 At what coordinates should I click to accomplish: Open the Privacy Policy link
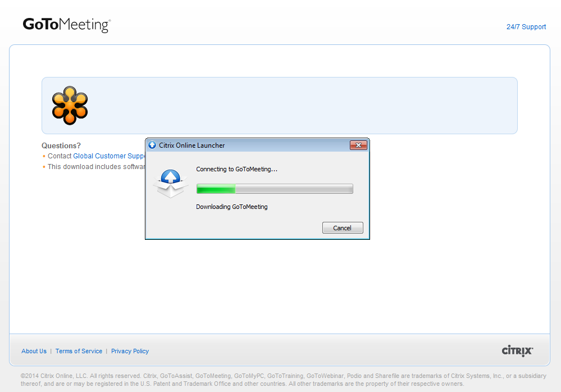pyautogui.click(x=130, y=351)
